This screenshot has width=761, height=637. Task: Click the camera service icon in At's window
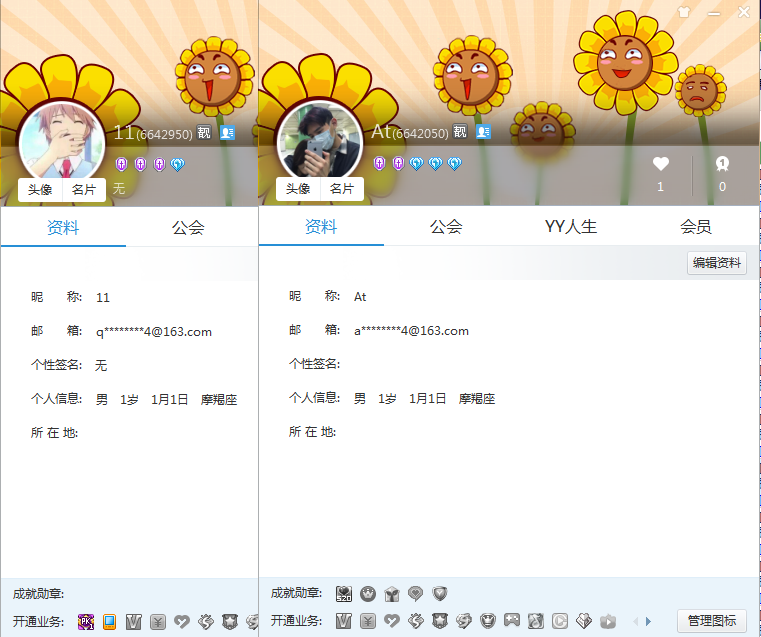(x=608, y=621)
